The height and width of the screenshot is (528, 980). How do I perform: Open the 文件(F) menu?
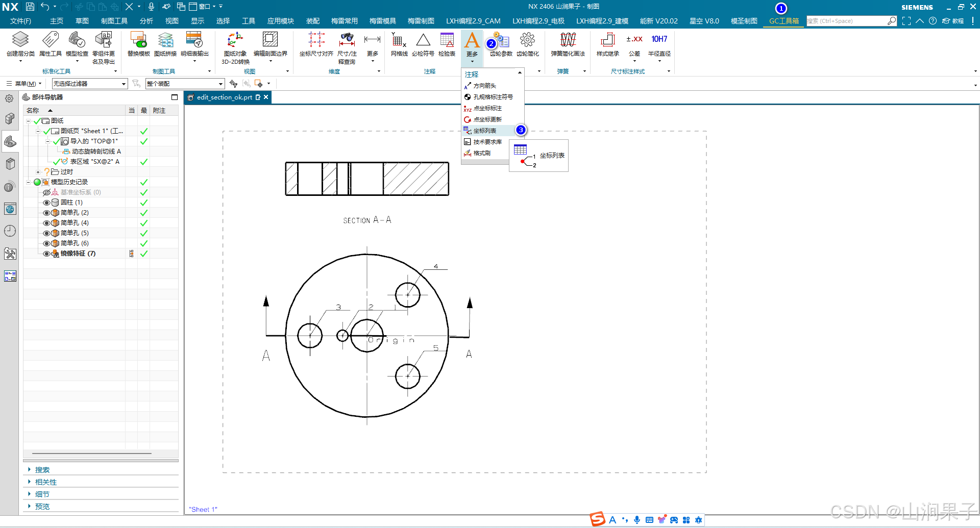pyautogui.click(x=20, y=21)
